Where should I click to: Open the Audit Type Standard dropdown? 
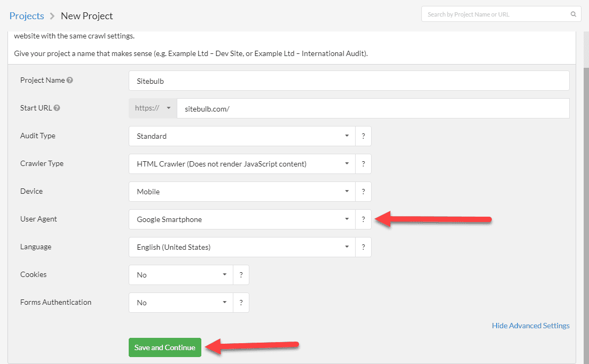(242, 136)
